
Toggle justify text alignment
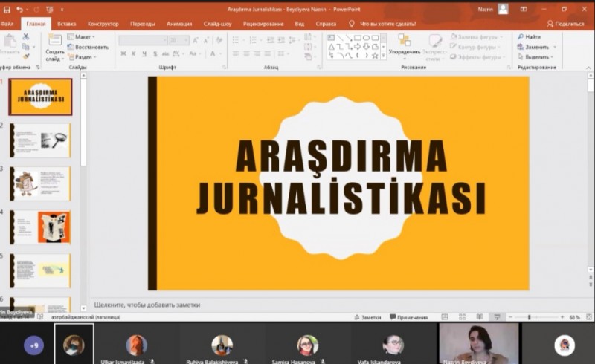[268, 53]
